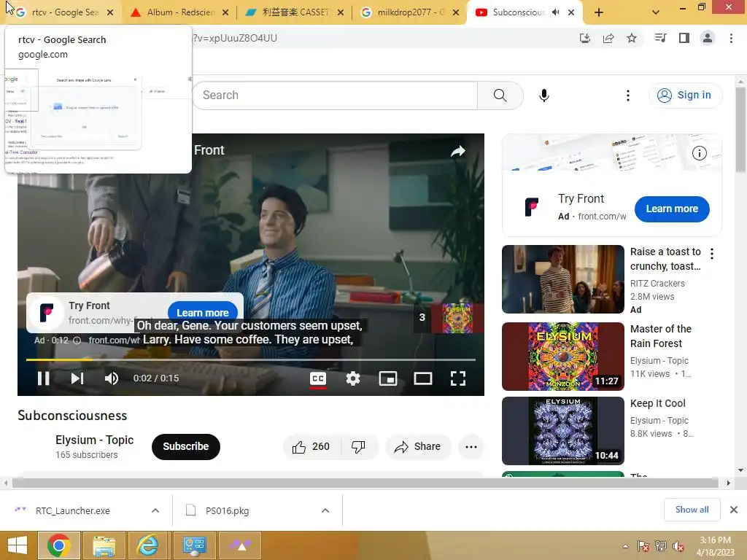
Task: Open YouTube settings three-dot menu
Action: click(628, 96)
